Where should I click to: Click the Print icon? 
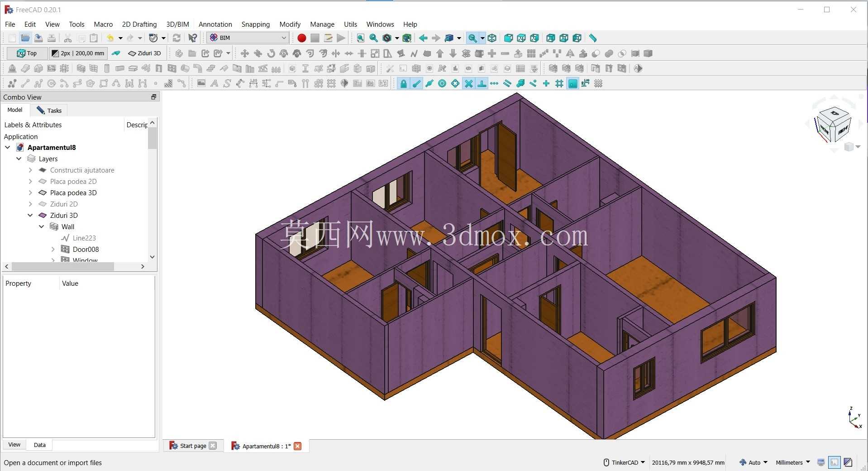(x=52, y=38)
